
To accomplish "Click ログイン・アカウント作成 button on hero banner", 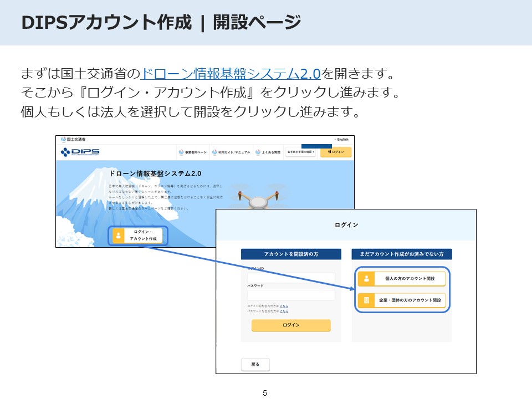I will pos(138,235).
